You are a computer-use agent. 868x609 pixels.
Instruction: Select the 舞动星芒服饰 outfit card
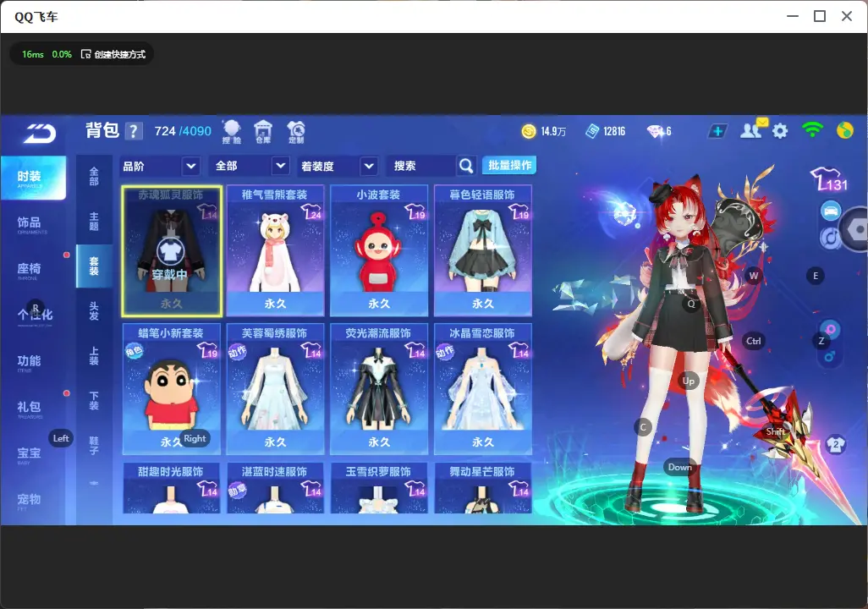pyautogui.click(x=483, y=488)
